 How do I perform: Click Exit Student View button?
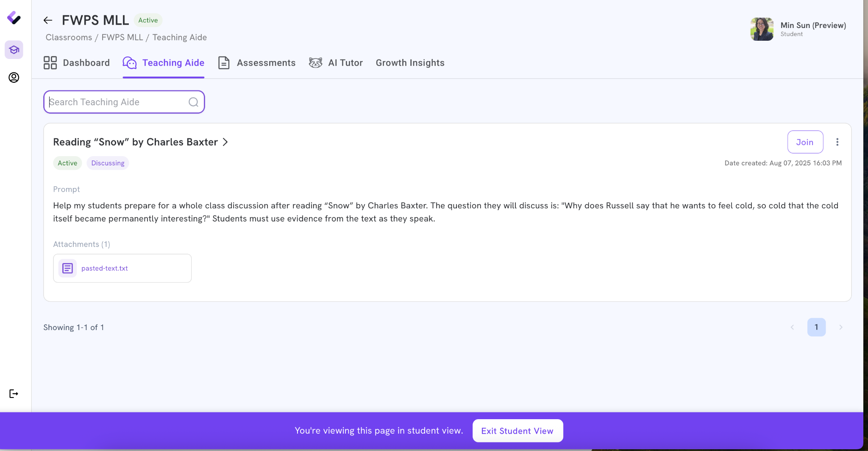517,431
